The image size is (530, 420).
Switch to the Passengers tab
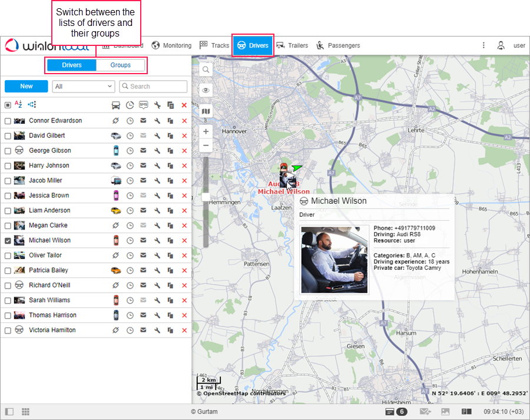(338, 45)
